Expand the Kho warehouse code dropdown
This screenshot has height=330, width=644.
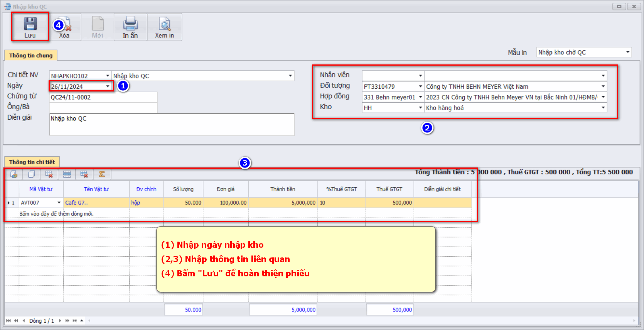(420, 108)
